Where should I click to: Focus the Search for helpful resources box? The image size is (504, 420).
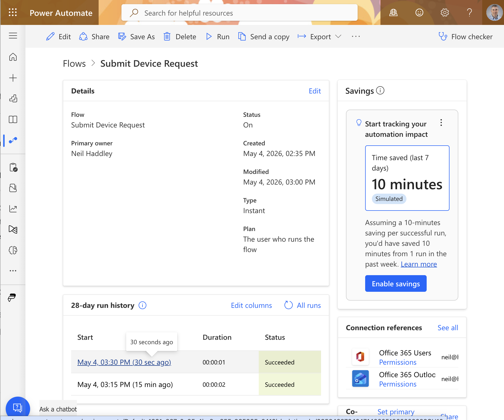[x=239, y=13]
